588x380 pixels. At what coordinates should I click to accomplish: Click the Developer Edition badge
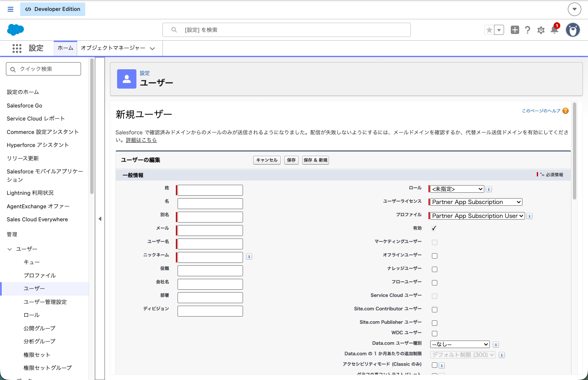[x=53, y=9]
